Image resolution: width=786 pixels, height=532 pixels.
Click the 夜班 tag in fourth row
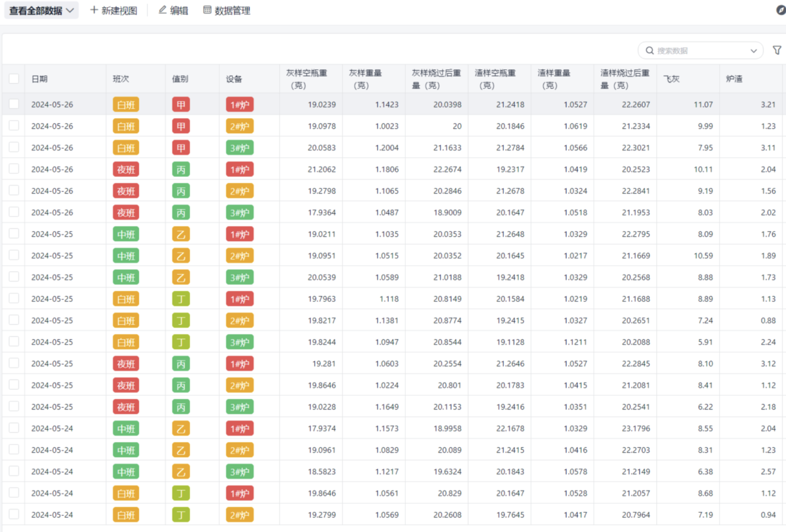pyautogui.click(x=126, y=169)
